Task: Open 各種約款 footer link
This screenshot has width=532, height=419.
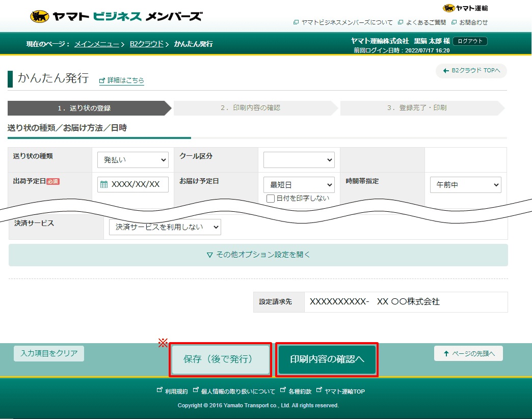Action: point(300,392)
